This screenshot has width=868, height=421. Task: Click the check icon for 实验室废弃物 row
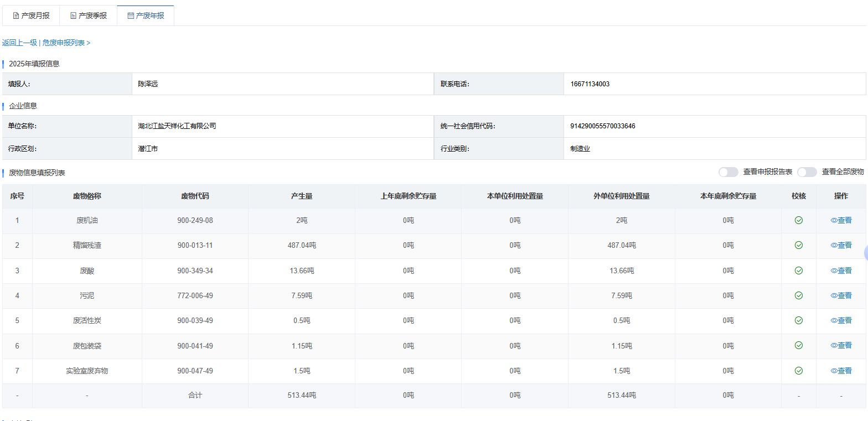(x=798, y=371)
